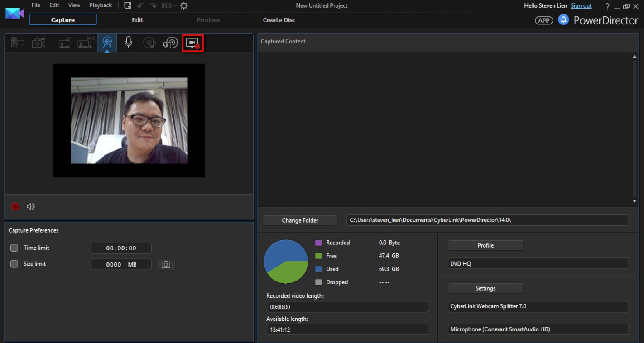This screenshot has height=343, width=644.
Task: Enable the Size limit checkbox
Action: click(x=14, y=264)
